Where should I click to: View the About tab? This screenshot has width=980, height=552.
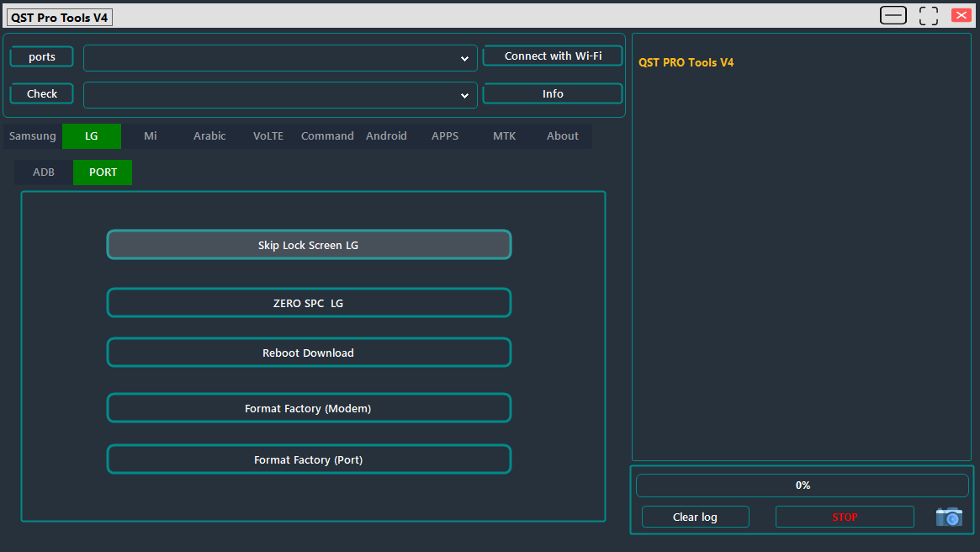562,135
